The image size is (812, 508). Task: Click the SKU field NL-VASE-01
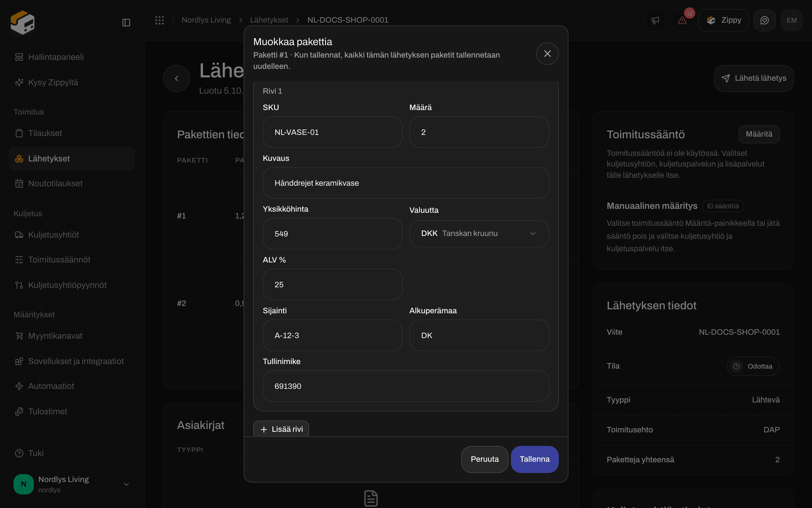tap(332, 132)
